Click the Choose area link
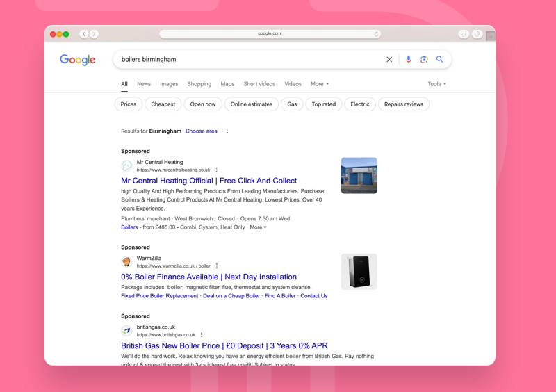Screen dimensions: 556x392 (x=201, y=131)
